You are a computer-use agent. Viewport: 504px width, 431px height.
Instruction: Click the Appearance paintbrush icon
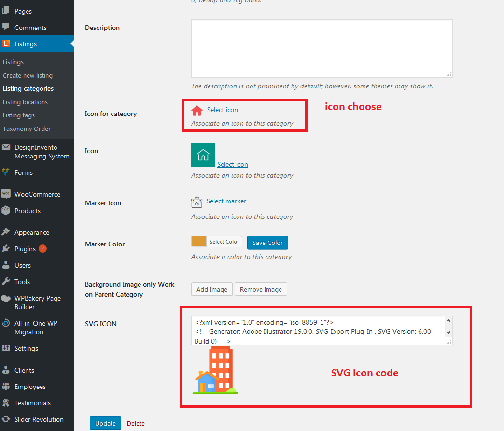6,232
